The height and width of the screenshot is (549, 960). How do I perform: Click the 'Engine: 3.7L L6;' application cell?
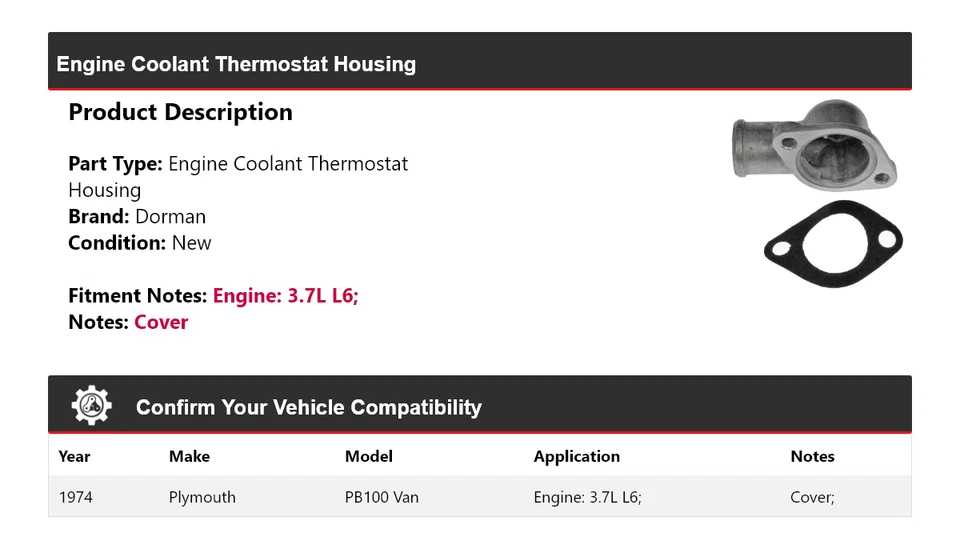587,497
